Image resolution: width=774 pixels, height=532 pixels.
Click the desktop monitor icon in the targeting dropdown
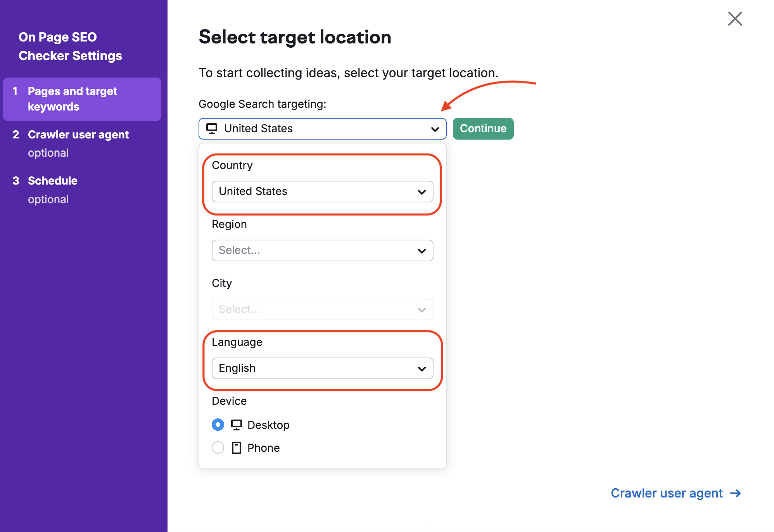click(212, 128)
